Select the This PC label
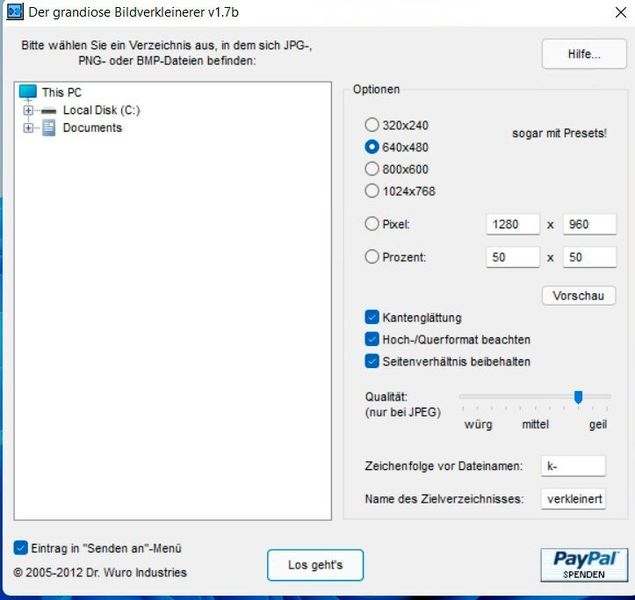 [x=62, y=93]
